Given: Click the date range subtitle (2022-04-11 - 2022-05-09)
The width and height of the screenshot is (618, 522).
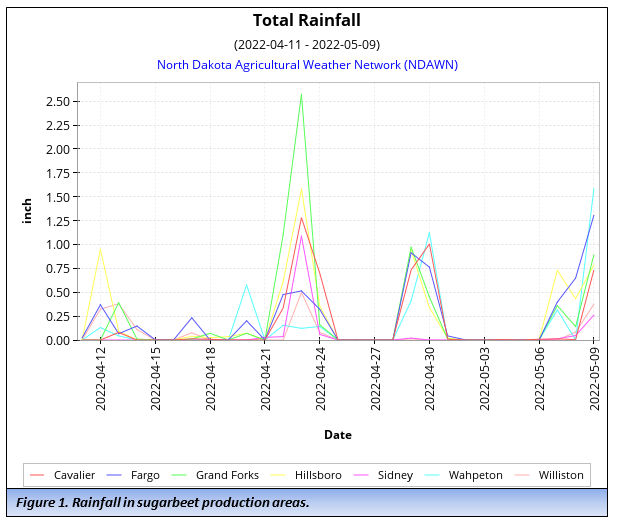Looking at the screenshot, I should 307,45.
